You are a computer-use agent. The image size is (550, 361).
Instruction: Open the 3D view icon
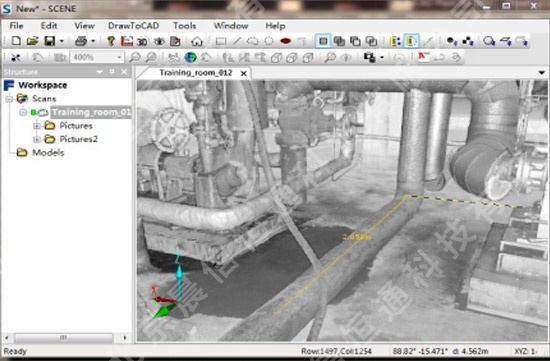tap(142, 42)
